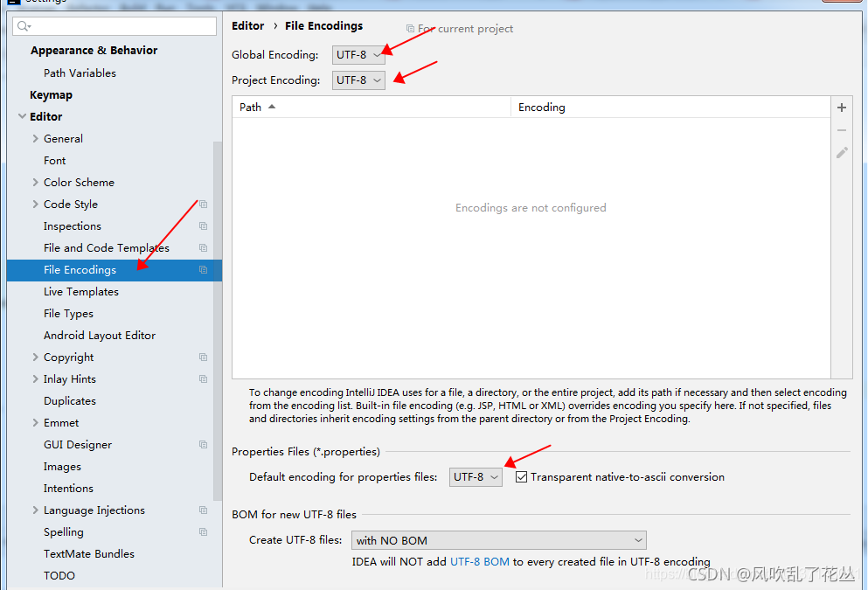The width and height of the screenshot is (868, 590).
Task: Toggle Transparent native-to-ascii conversion checkbox
Action: (x=521, y=476)
